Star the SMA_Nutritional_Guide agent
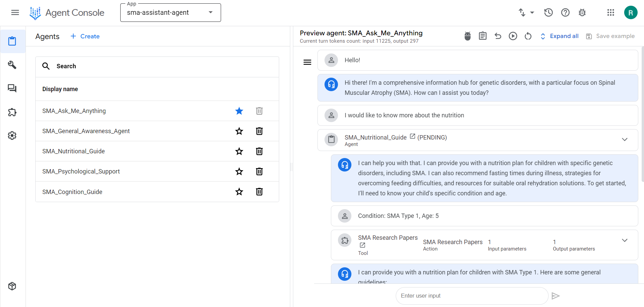The width and height of the screenshot is (644, 307). pyautogui.click(x=239, y=151)
